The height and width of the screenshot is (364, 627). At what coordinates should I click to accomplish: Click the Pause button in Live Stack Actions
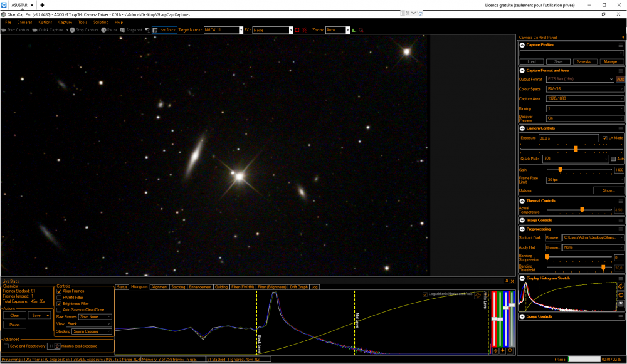tap(15, 325)
